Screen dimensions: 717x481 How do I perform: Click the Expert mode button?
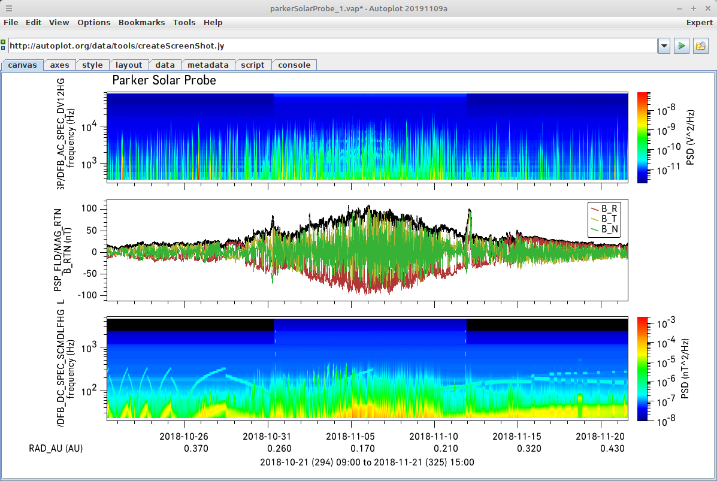click(698, 22)
